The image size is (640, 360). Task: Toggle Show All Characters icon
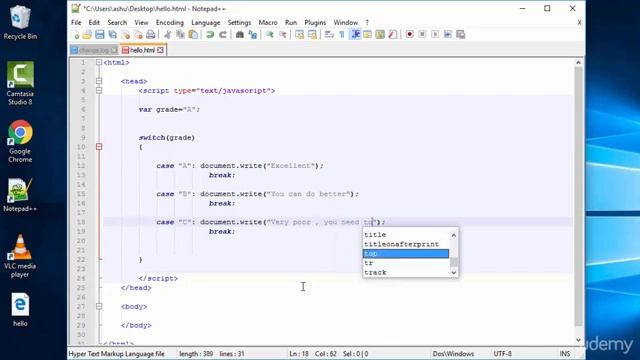(x=342, y=35)
